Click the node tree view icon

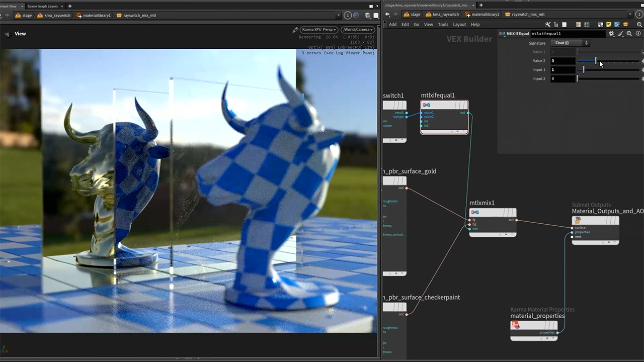point(556,24)
